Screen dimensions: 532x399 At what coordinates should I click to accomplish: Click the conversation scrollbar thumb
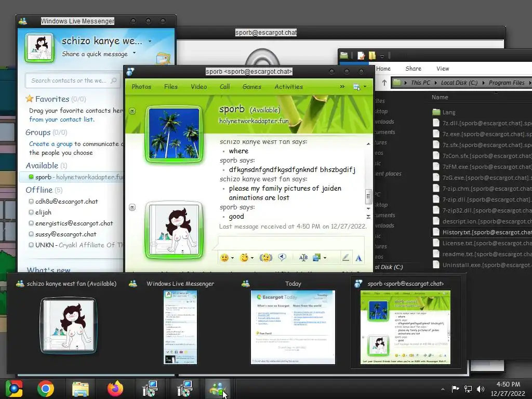coord(368,196)
